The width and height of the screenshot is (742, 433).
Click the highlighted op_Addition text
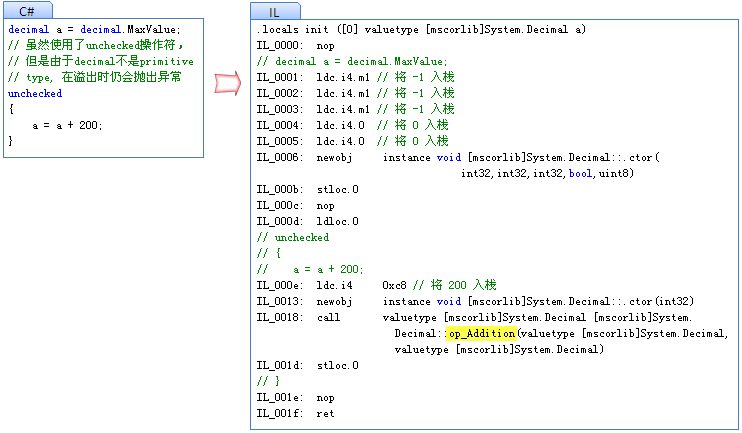coord(481,334)
